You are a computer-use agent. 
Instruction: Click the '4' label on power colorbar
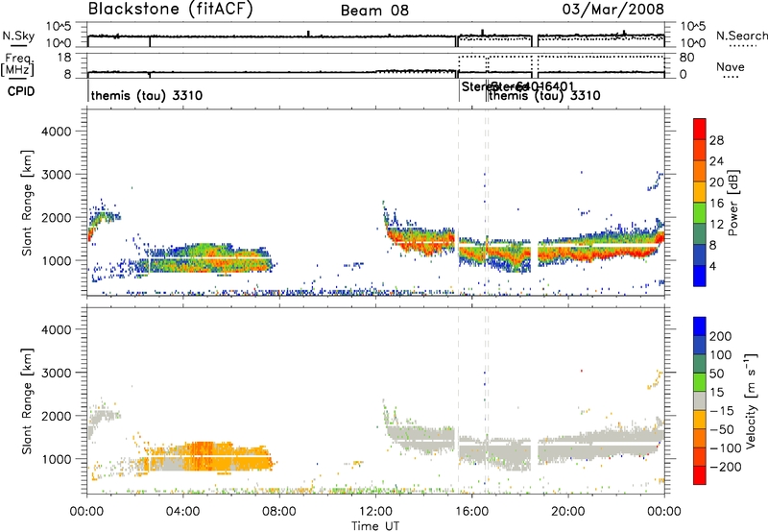713,267
